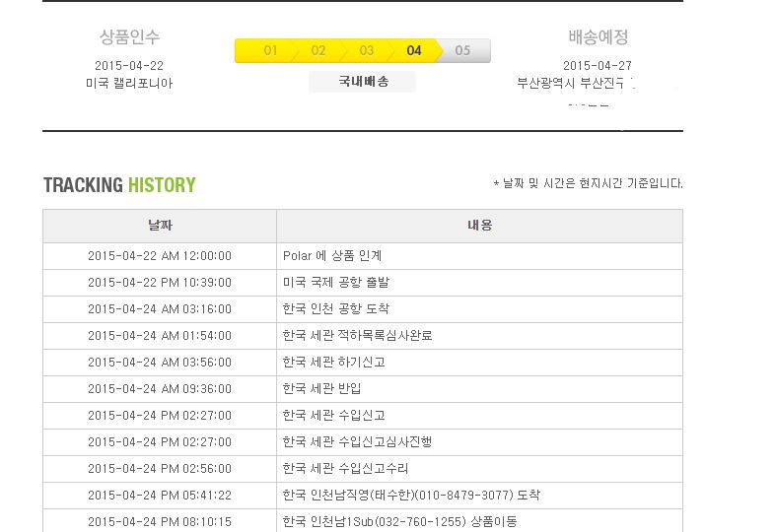Click the 날짜 column header
The width and height of the screenshot is (775, 532).
(x=160, y=226)
